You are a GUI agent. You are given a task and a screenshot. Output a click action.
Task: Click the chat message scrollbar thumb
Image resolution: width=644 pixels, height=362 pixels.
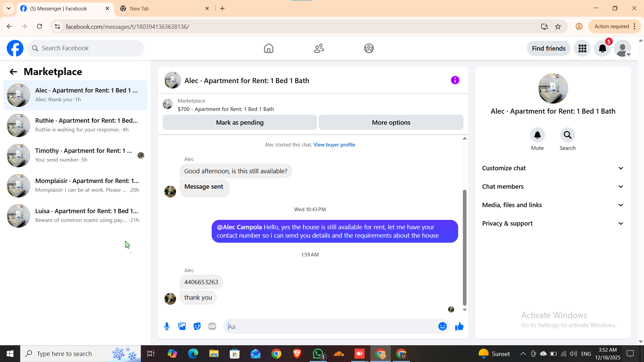(465, 248)
